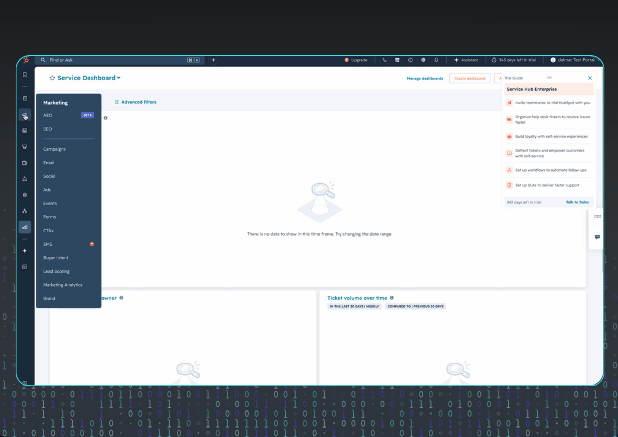
Task: Click the grid icon on right edge
Action: 598,216
